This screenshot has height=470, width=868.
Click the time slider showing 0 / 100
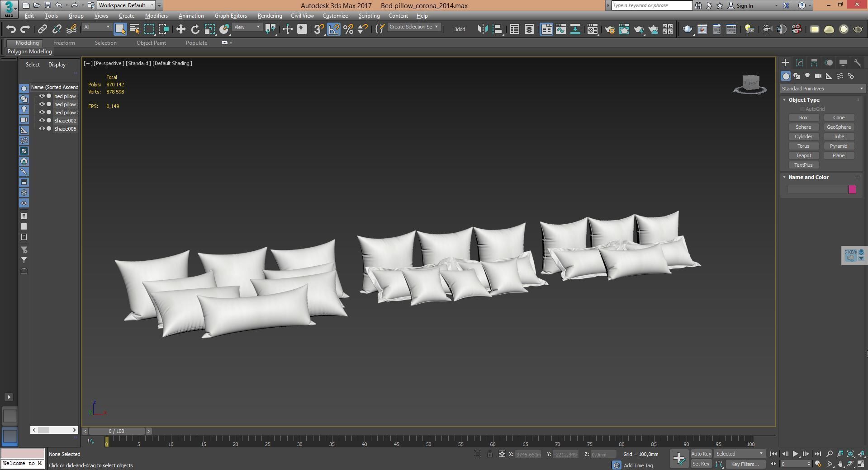[117, 431]
